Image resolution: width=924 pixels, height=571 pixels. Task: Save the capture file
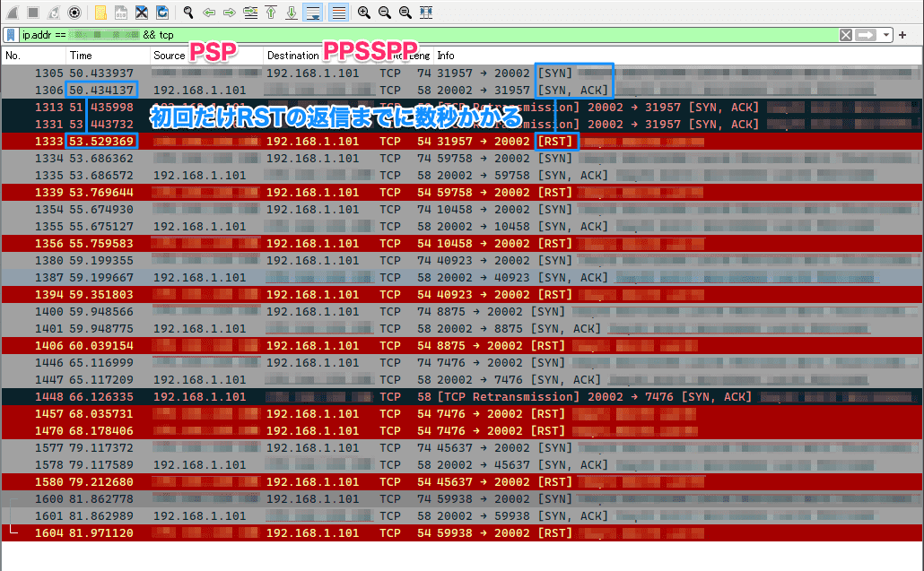tap(121, 13)
